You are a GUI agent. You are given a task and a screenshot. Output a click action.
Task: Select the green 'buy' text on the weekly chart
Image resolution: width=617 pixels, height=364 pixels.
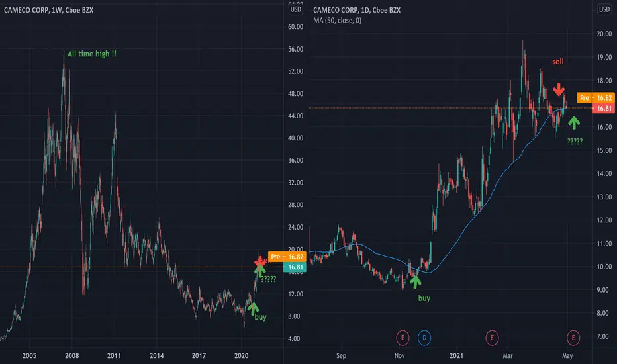click(260, 317)
